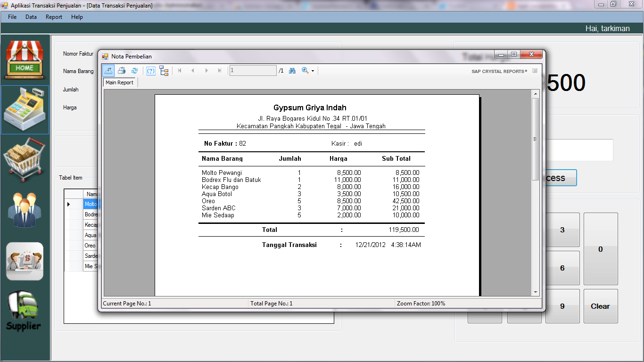Screen dimensions: 644x362
Task: Open the File menu
Action: click(12, 17)
